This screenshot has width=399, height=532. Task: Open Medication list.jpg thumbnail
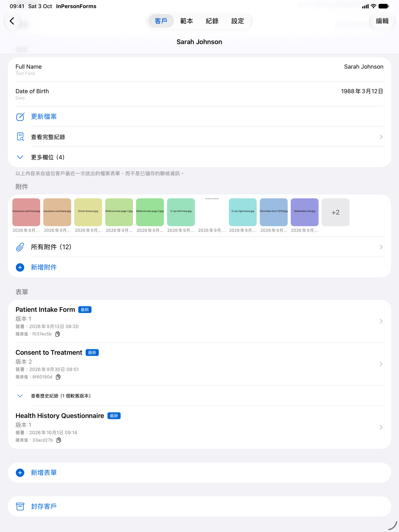click(x=305, y=212)
